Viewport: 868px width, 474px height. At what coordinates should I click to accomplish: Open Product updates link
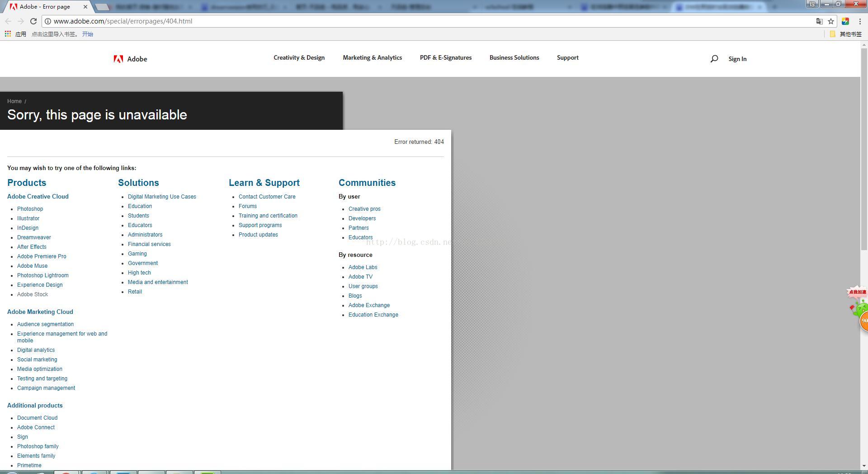click(258, 235)
